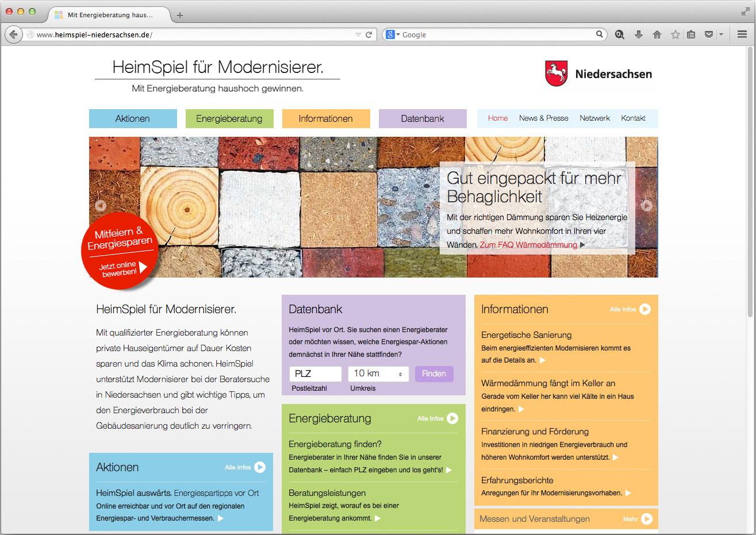Open the Google search engine selector dropdown

point(393,34)
